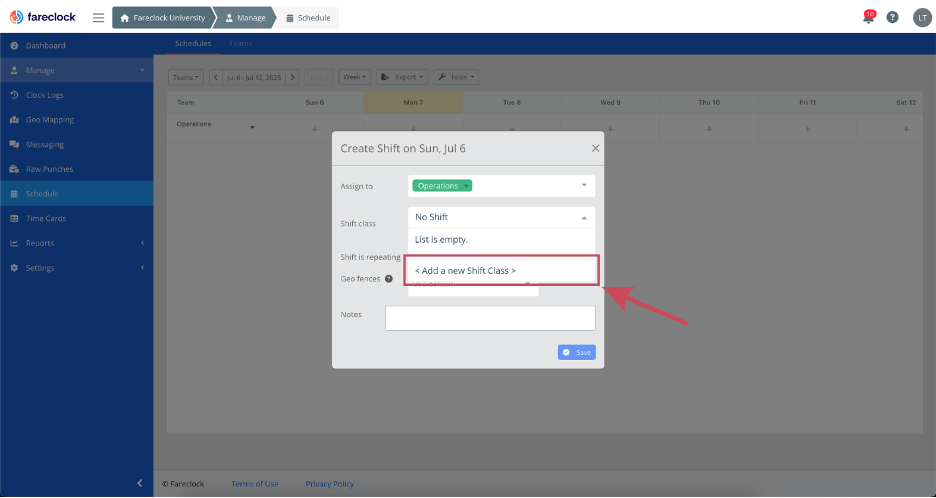Screen dimensions: 936x498
Task: Switch to the Teams tab
Action: point(241,44)
